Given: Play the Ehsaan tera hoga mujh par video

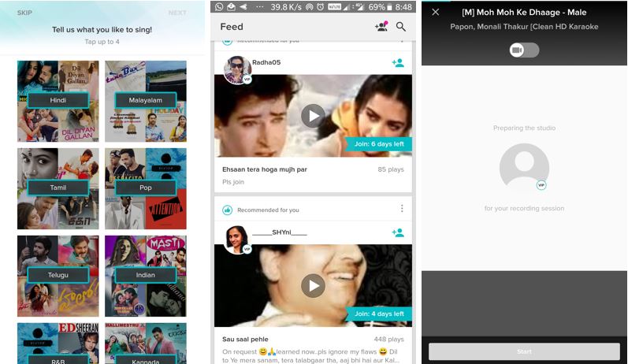Looking at the screenshot, I should pyautogui.click(x=313, y=116).
